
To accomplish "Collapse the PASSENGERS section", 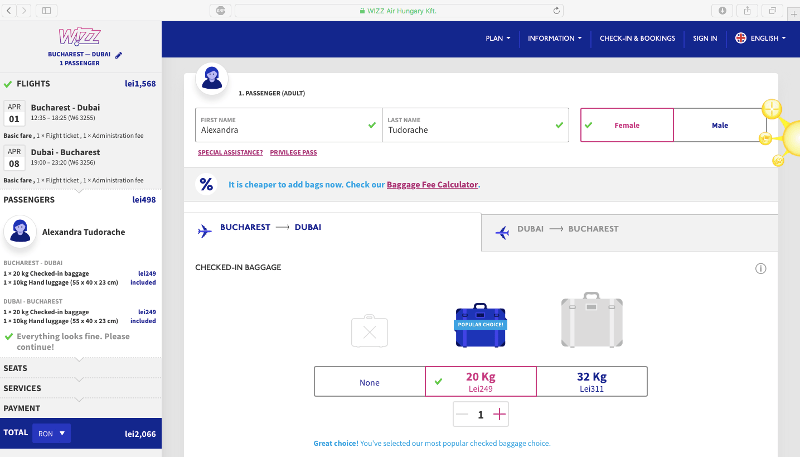I will click(x=81, y=199).
